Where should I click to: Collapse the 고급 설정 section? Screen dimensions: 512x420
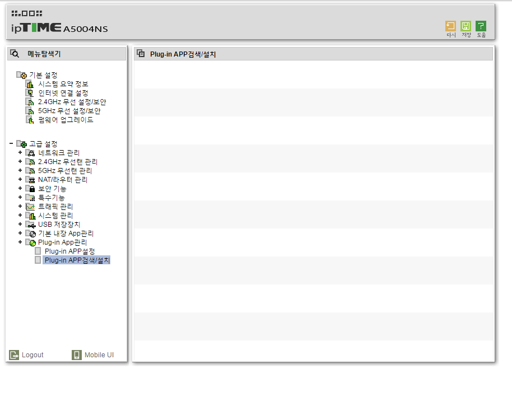(11, 143)
